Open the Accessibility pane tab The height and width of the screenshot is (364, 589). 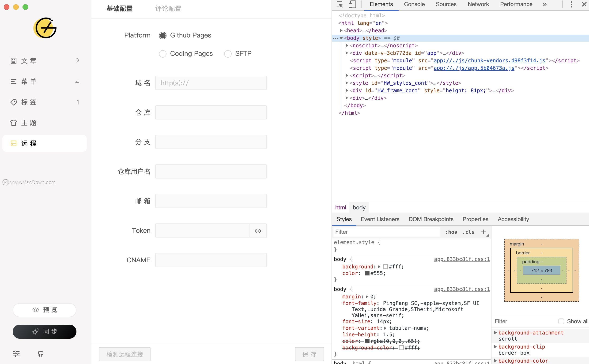(x=513, y=219)
